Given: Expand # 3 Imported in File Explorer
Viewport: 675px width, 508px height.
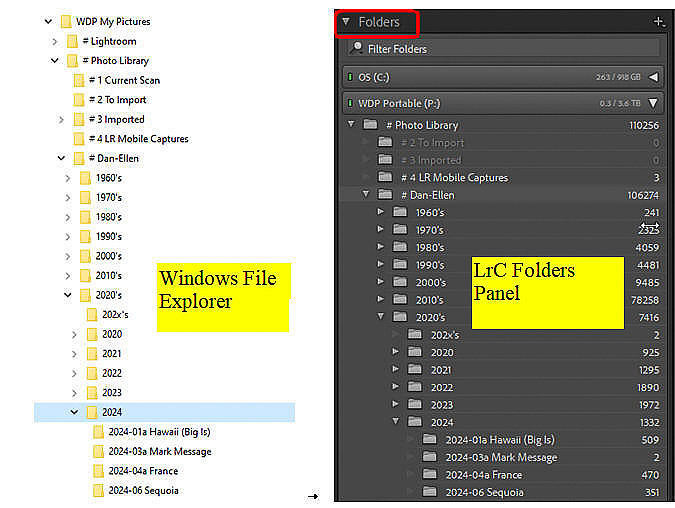Looking at the screenshot, I should click(x=61, y=119).
